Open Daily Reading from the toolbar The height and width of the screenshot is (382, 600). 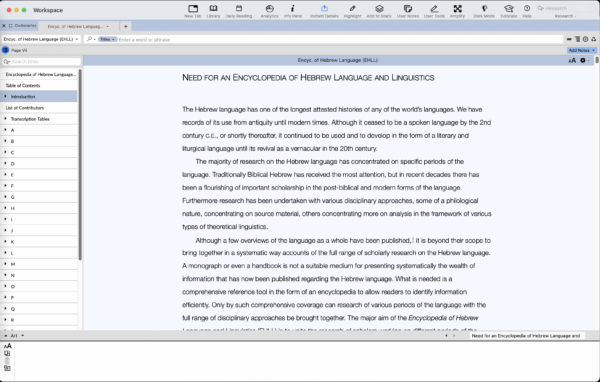pyautogui.click(x=239, y=11)
